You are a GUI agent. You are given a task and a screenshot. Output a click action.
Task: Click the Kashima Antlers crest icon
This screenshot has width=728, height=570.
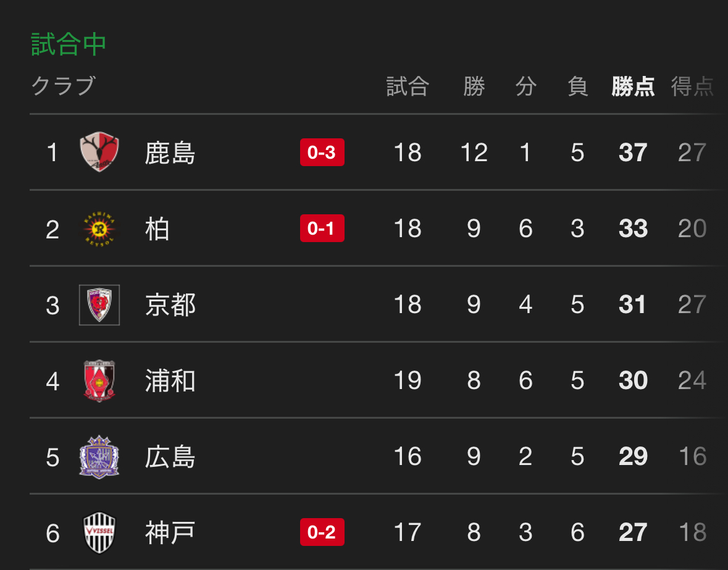99,153
